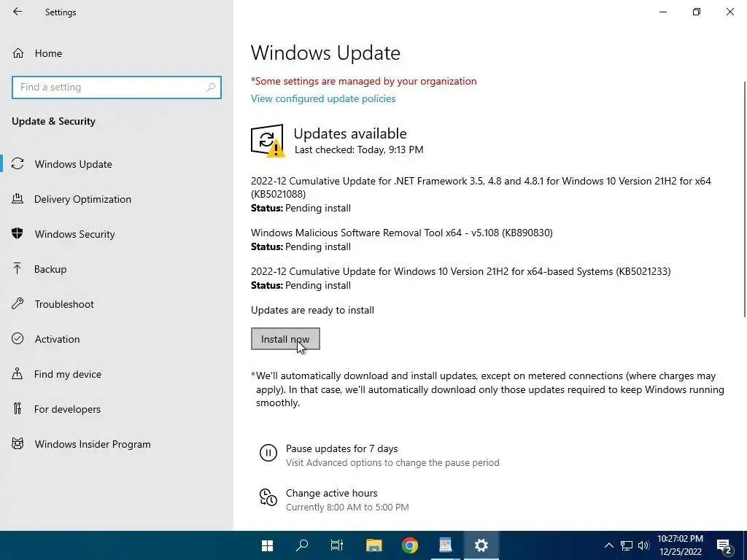Click the Delivery Optimization icon
The width and height of the screenshot is (747, 560).
tap(18, 198)
